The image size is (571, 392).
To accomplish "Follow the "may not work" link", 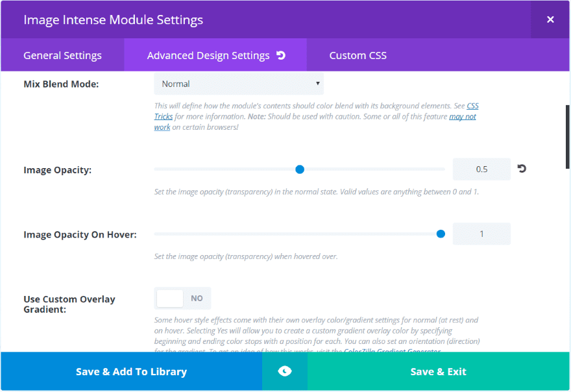I will pos(462,117).
